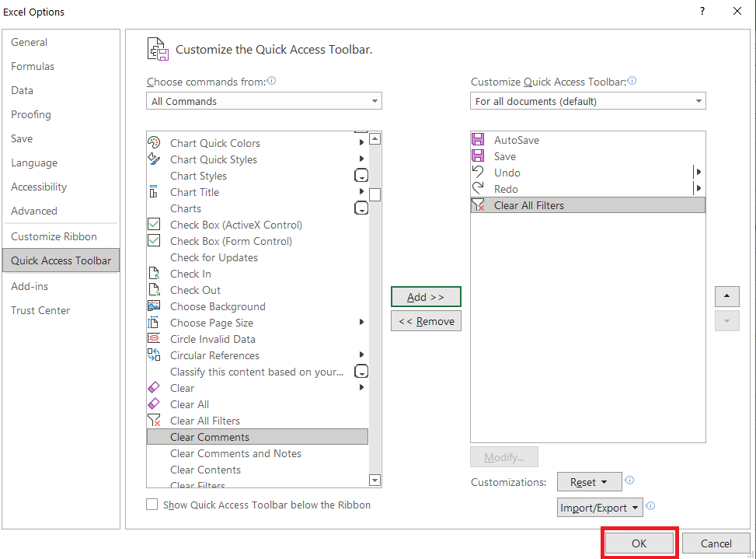Click the Check Out document icon
Screen dimensions: 756x559
pyautogui.click(x=154, y=290)
